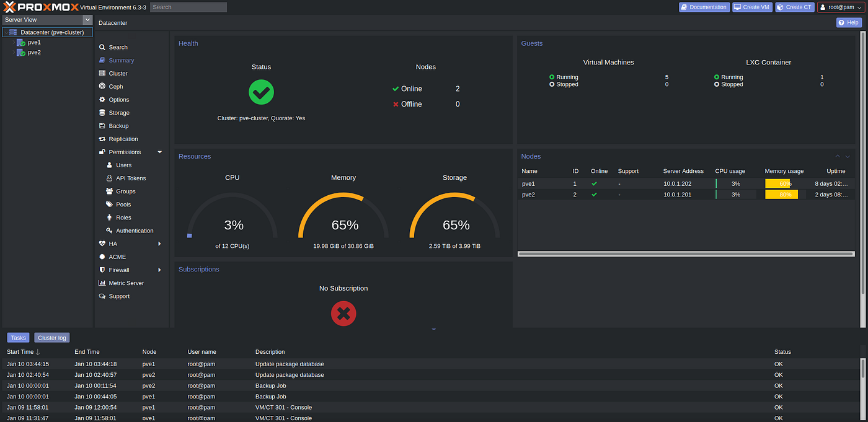Viewport: 868px width, 422px height.
Task: Collapse the Permissions submenu arrow
Action: click(x=160, y=152)
